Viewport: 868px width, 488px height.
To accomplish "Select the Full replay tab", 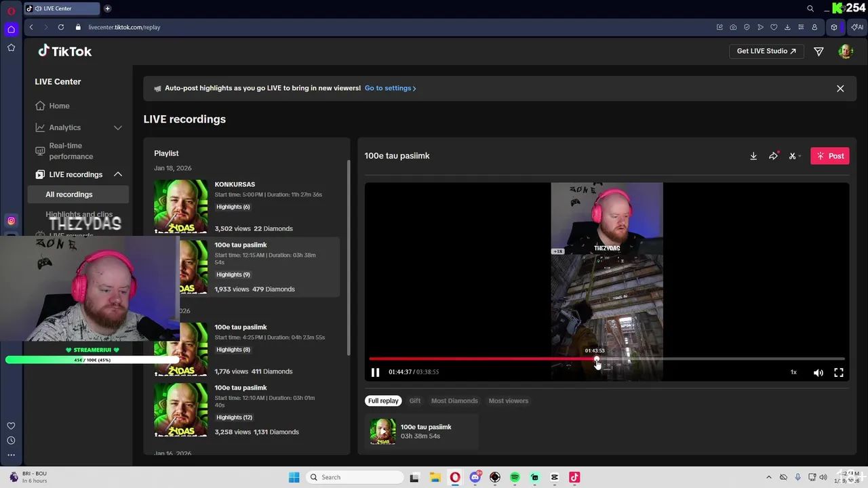I will 383,401.
